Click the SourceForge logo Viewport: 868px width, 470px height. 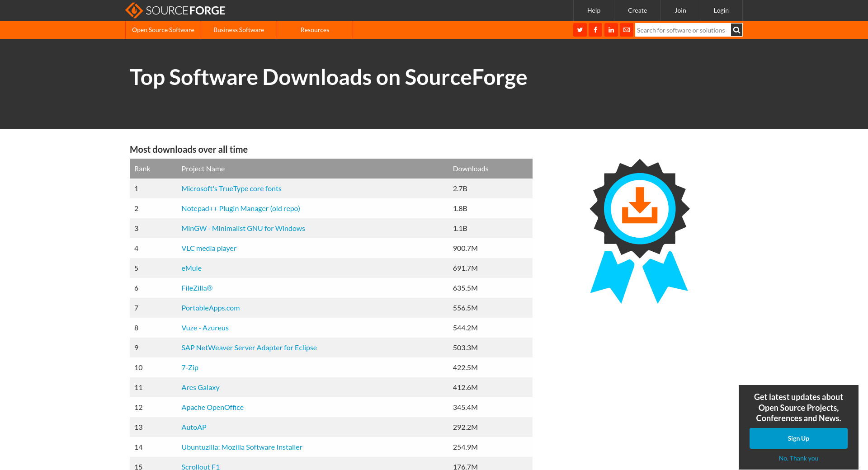tap(175, 10)
